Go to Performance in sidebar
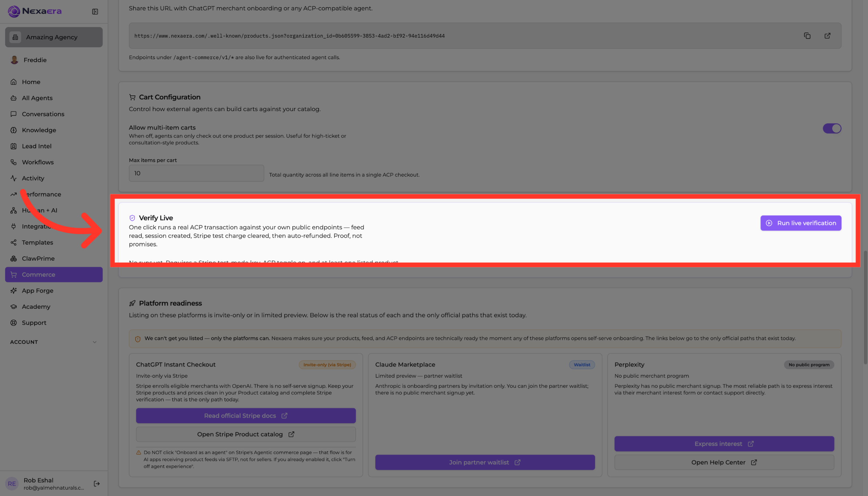This screenshot has height=496, width=868. tap(54, 194)
